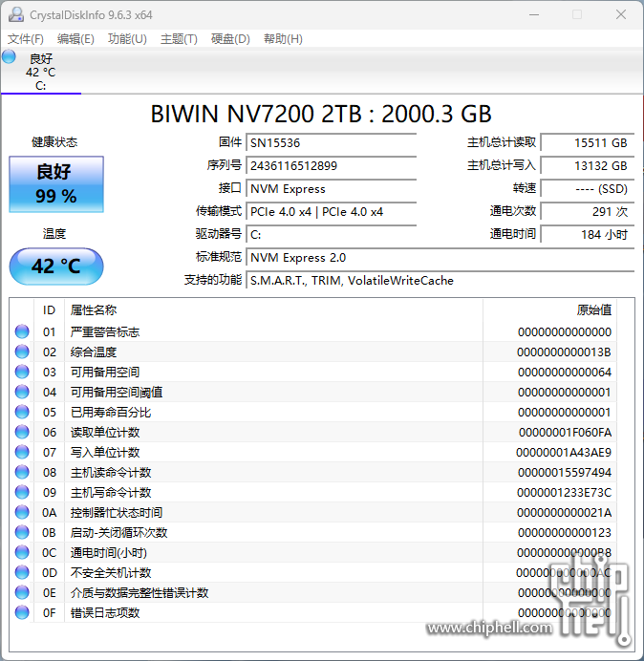Select the 可用备用空间 attribute name
The height and width of the screenshot is (661, 644).
(104, 372)
